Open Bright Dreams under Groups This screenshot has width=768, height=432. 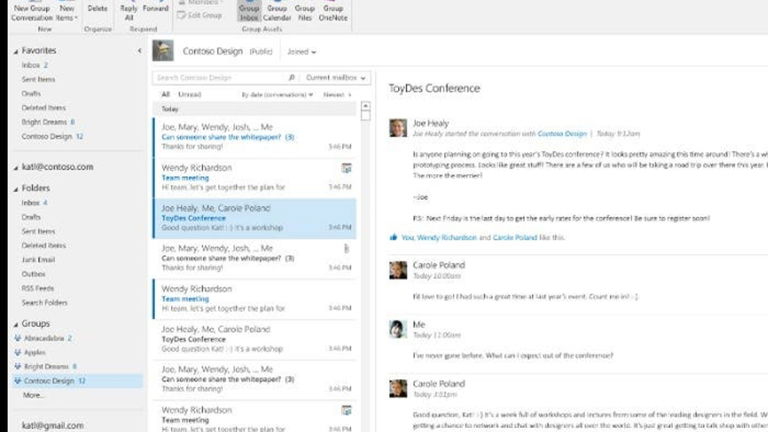tap(45, 366)
